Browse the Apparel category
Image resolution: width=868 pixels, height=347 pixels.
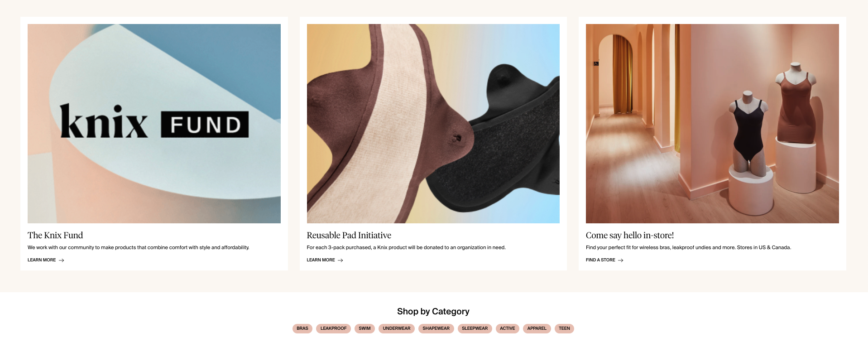point(537,328)
